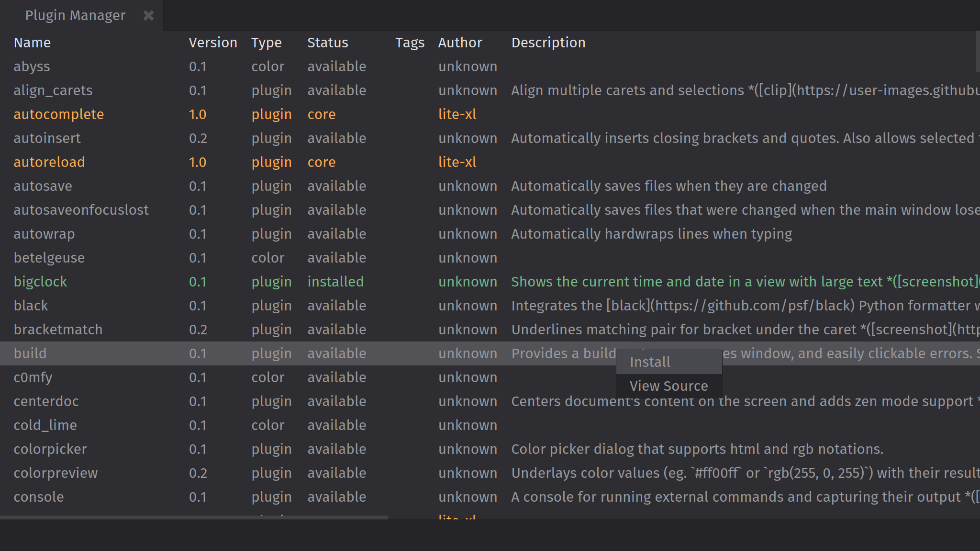Click the installed status of bigclock
This screenshot has width=980, height=551.
[x=335, y=282]
